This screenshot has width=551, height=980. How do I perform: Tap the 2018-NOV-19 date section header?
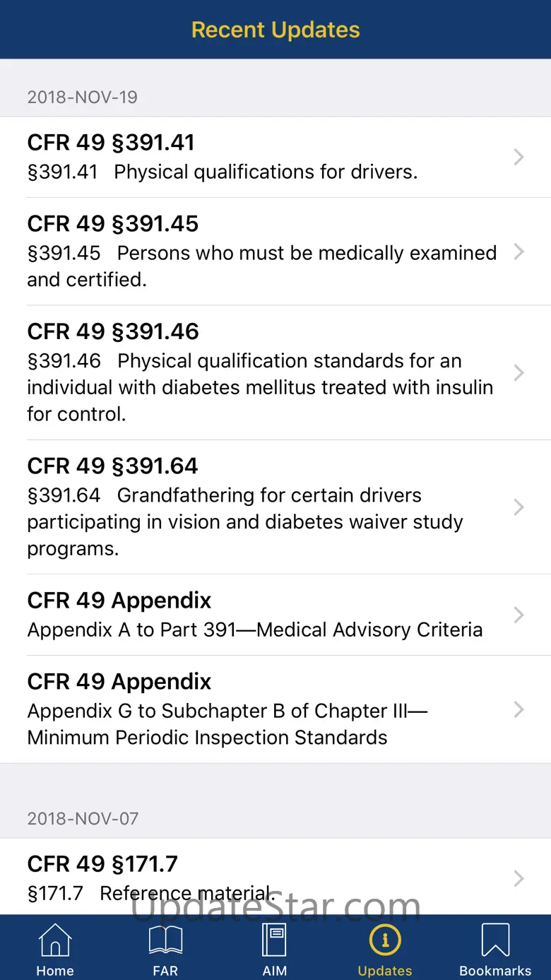coord(83,98)
